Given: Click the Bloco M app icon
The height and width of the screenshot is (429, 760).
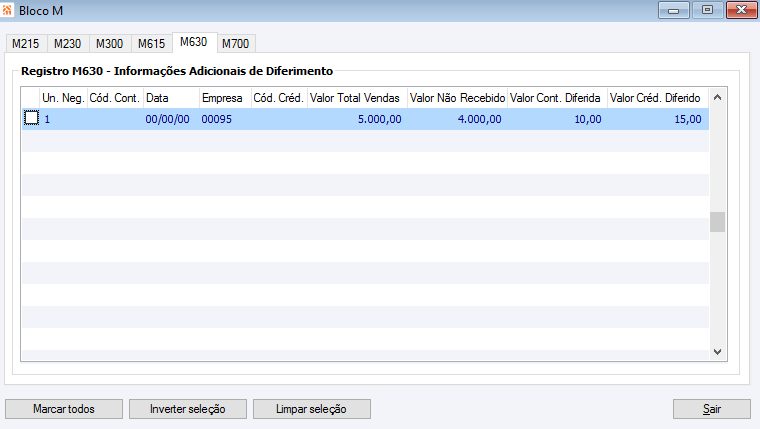Looking at the screenshot, I should (7, 10).
